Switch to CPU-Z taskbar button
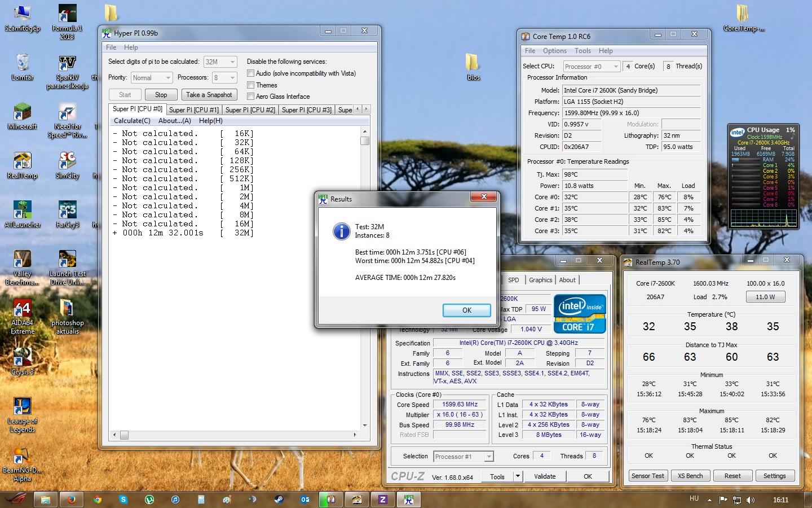The height and width of the screenshot is (508, 812). click(x=383, y=500)
